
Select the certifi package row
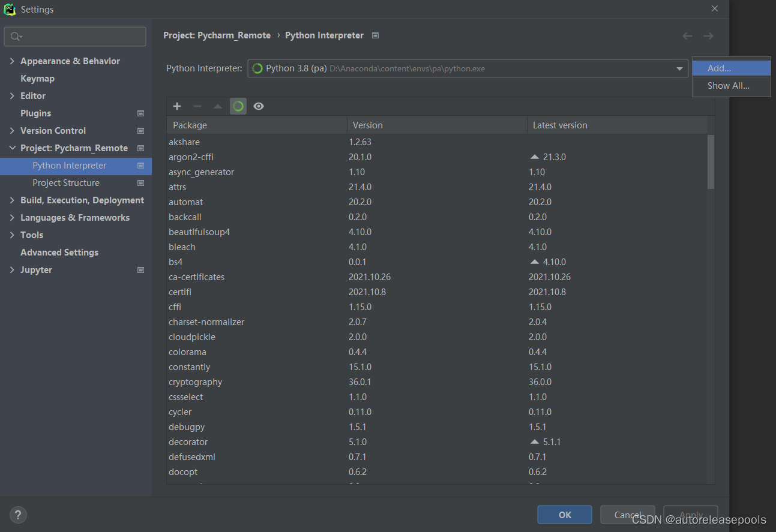pyautogui.click(x=437, y=292)
